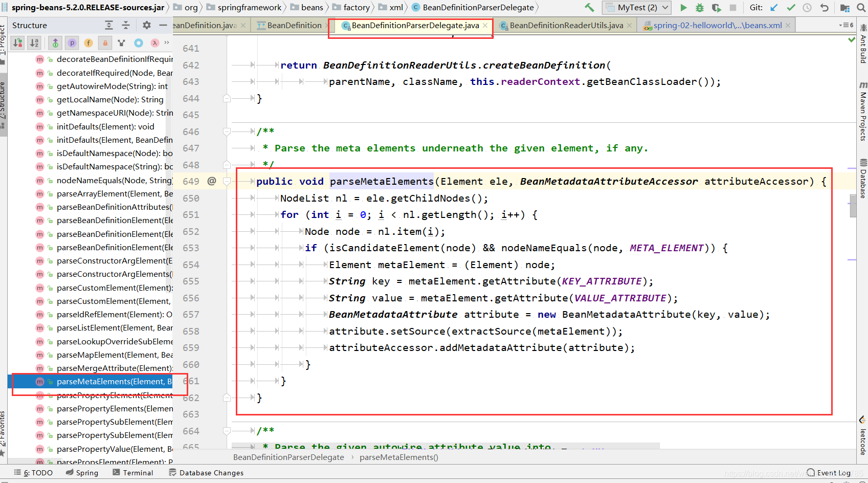868x483 pixels.
Task: Show hidden editor tabs list
Action: click(x=846, y=25)
